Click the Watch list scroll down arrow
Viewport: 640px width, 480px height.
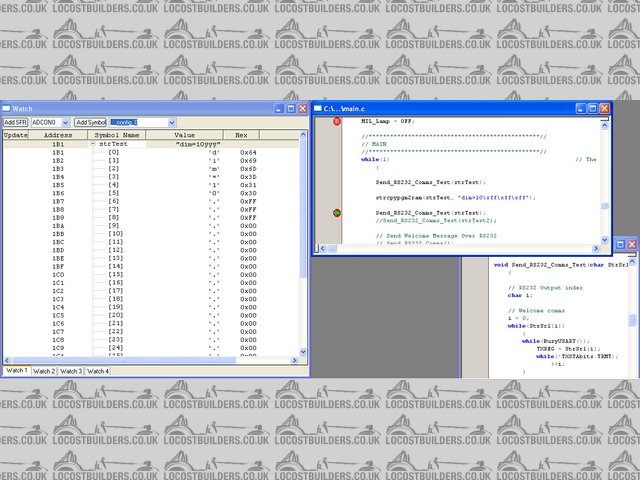click(x=303, y=352)
